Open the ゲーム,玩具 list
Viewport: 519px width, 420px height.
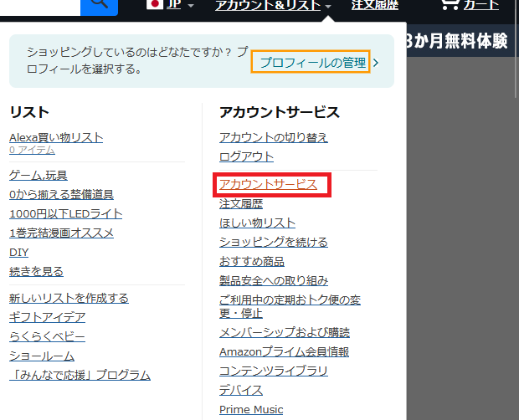38,175
